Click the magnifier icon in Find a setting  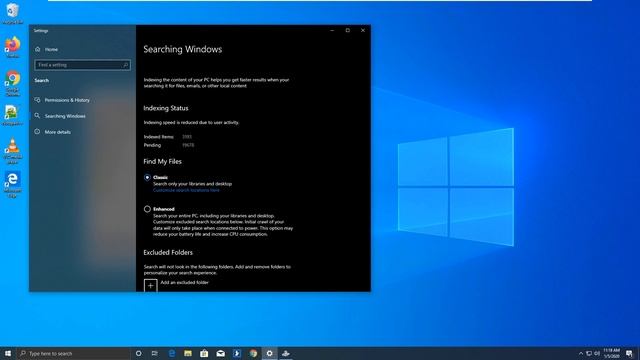coord(125,65)
